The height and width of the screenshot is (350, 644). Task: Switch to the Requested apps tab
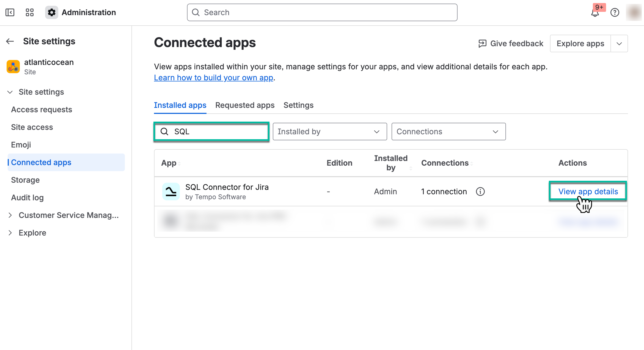244,105
